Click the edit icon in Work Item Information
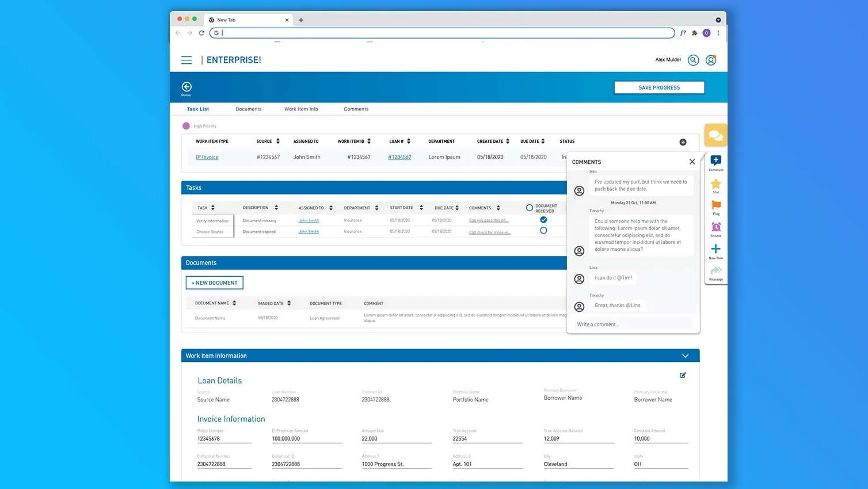The image size is (868, 489). pyautogui.click(x=683, y=375)
